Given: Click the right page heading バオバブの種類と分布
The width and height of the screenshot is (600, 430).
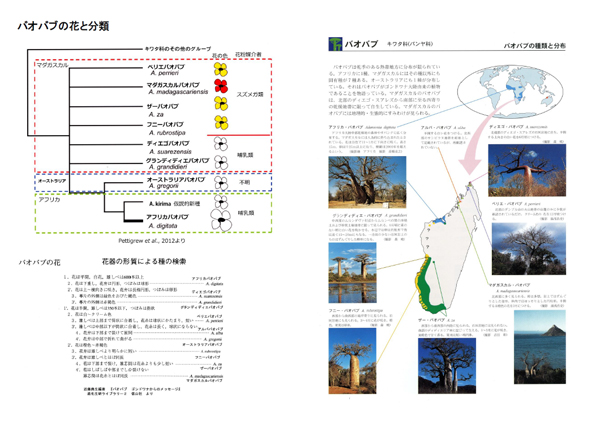Looking at the screenshot, I should click(534, 46).
